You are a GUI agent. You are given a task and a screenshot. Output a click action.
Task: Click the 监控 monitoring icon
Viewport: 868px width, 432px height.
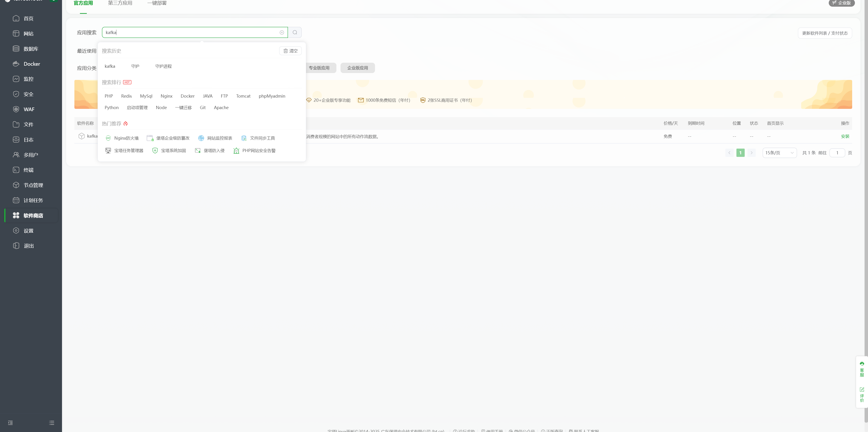pos(16,79)
